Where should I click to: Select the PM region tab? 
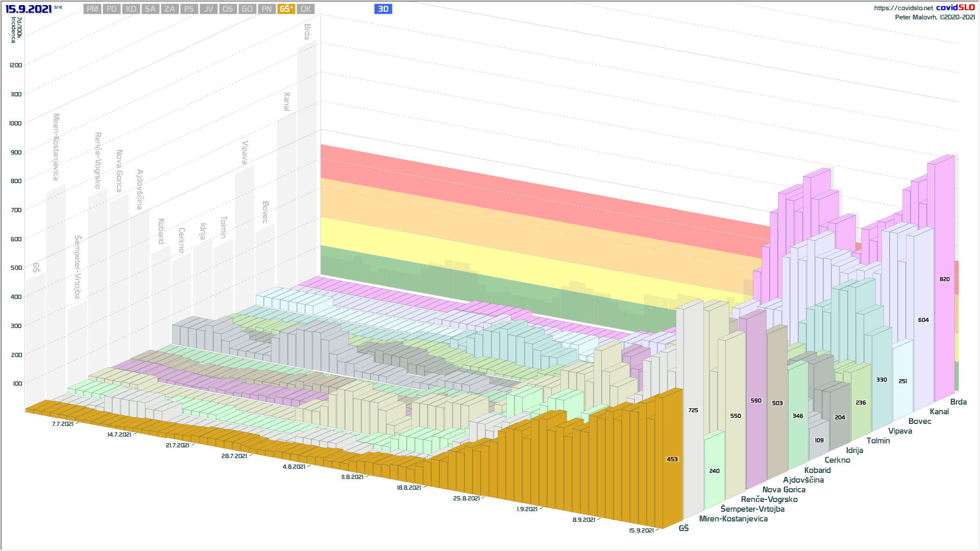[x=92, y=9]
